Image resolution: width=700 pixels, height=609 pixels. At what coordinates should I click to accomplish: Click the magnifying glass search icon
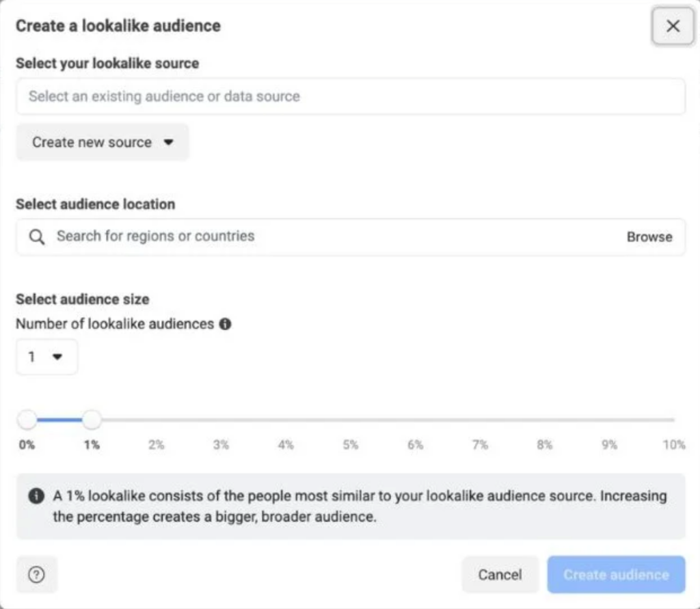(36, 236)
